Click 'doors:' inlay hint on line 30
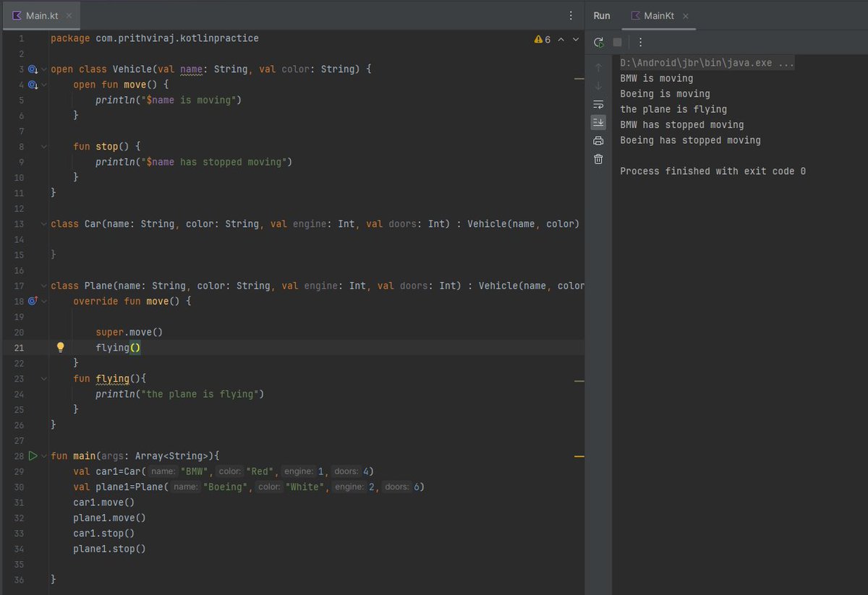Image resolution: width=868 pixels, height=595 pixels. click(396, 487)
